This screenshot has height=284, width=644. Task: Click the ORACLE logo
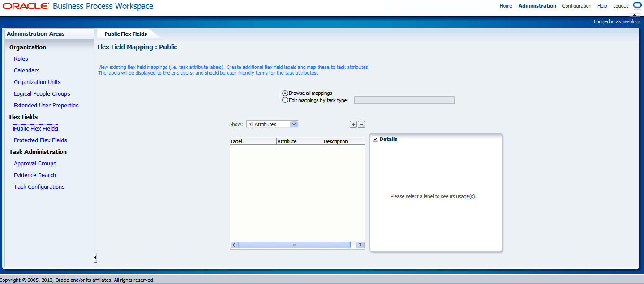[26, 6]
